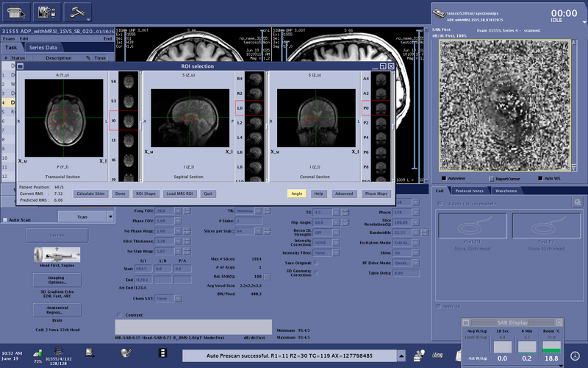Select the P2 coronal slice thumbnail

381,123
